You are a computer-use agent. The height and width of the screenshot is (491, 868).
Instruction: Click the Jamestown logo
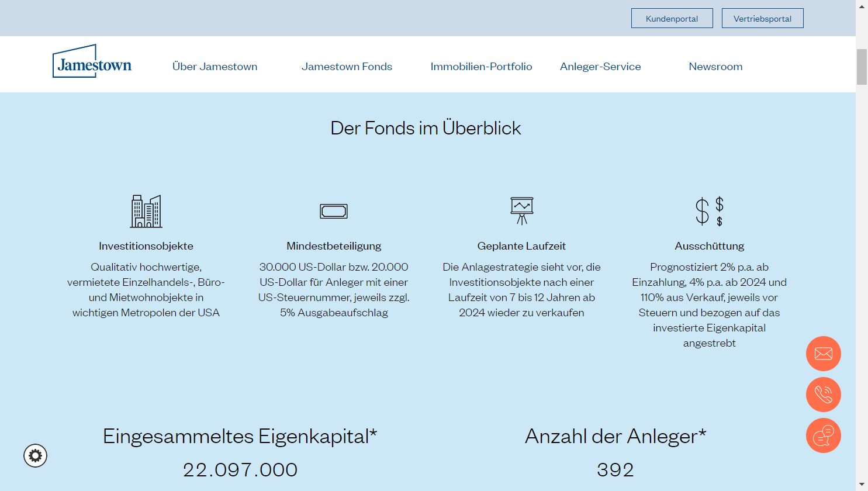(92, 61)
